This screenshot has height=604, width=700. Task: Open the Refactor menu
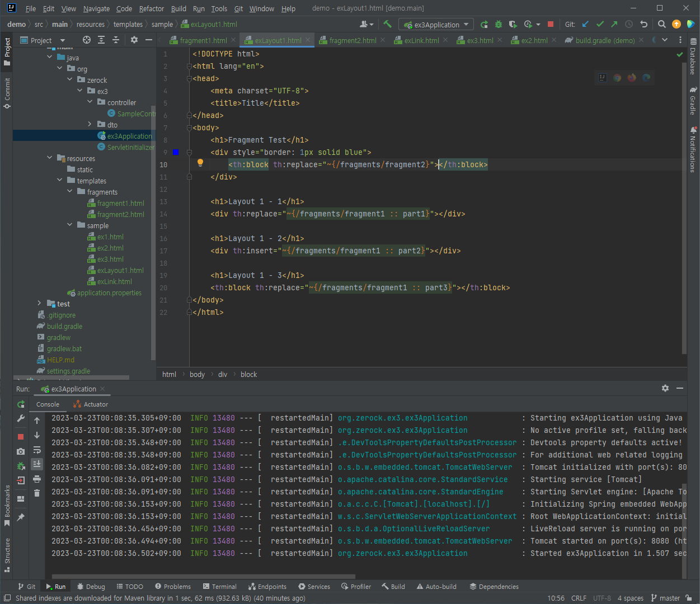click(x=152, y=8)
